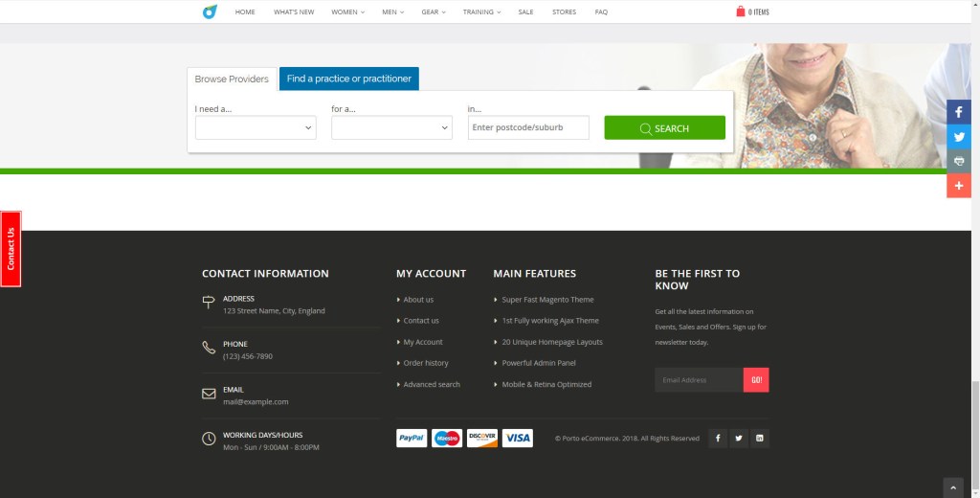Click the postcode/suburb input field

528,127
